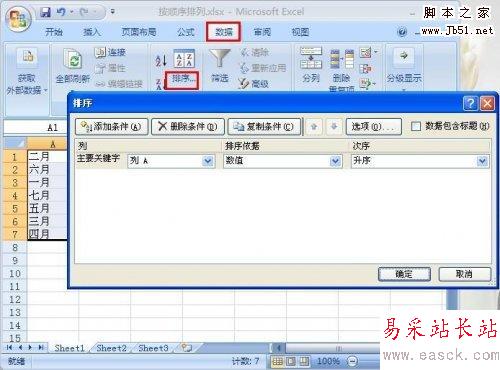Sort ascending A to Z icon
The height and width of the screenshot is (370, 500).
pyautogui.click(x=161, y=61)
